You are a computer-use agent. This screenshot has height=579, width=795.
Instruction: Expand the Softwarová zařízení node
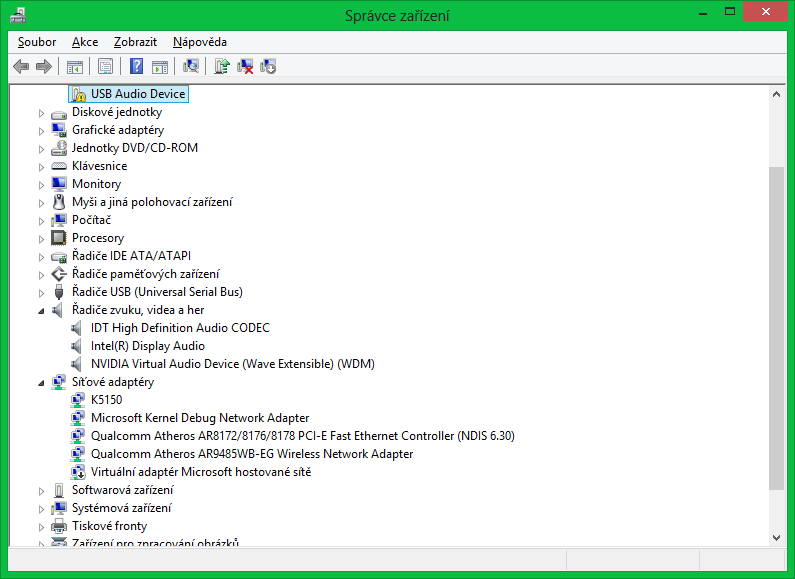coord(42,491)
